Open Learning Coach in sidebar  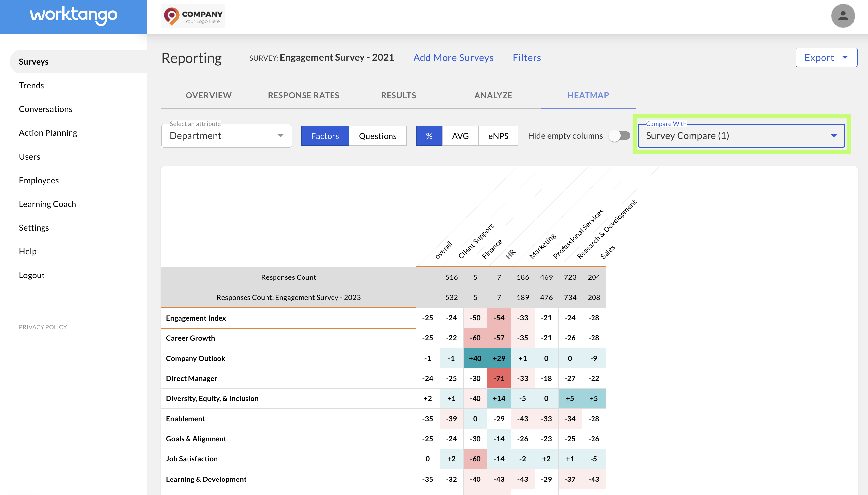click(x=47, y=204)
